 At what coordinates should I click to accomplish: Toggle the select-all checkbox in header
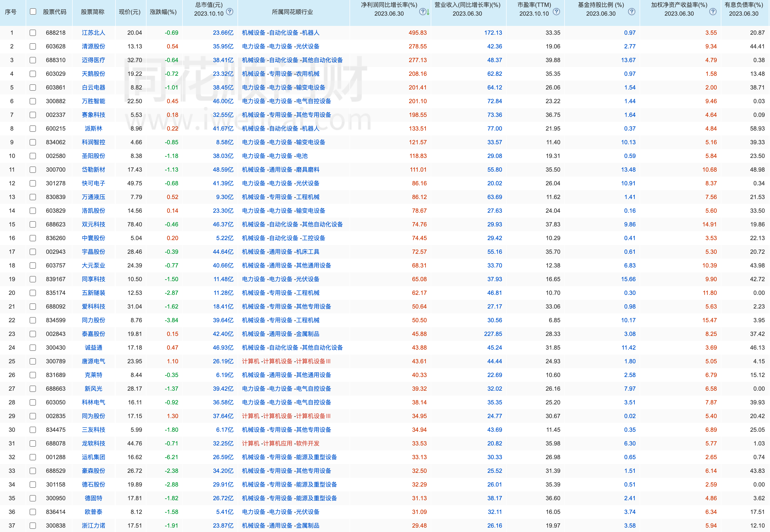pos(33,12)
